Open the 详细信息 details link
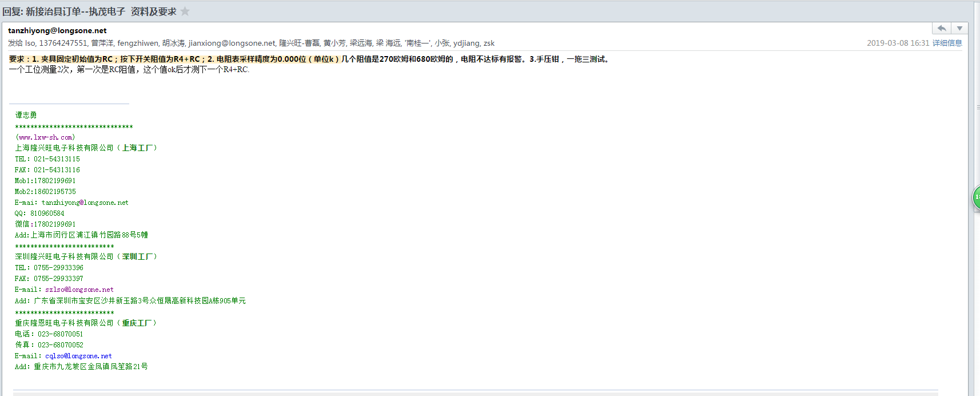The image size is (980, 396). [x=947, y=43]
